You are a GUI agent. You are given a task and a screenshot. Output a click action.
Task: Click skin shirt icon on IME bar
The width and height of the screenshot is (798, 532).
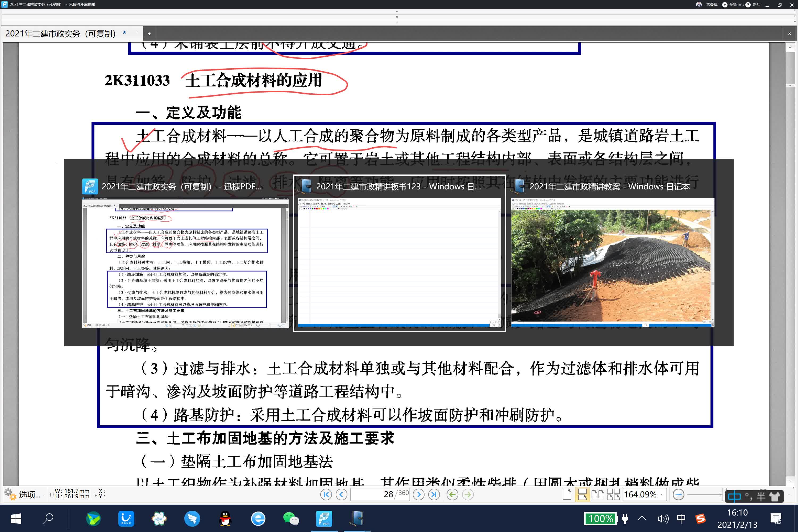[x=775, y=496]
